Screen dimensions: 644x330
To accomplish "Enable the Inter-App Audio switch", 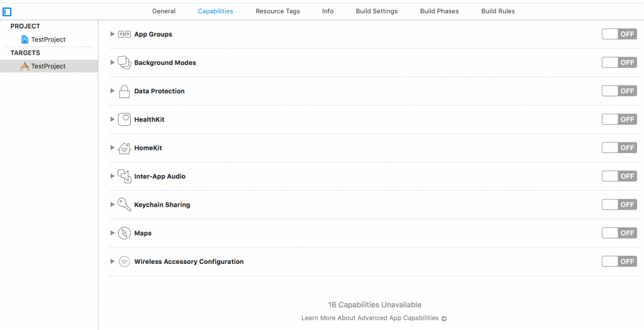I will click(x=619, y=176).
